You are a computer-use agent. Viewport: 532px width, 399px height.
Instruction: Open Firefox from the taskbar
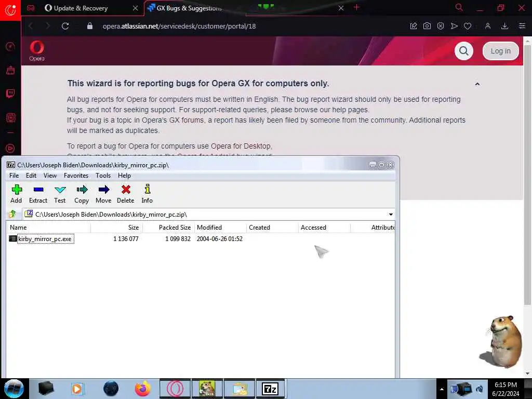[142, 389]
